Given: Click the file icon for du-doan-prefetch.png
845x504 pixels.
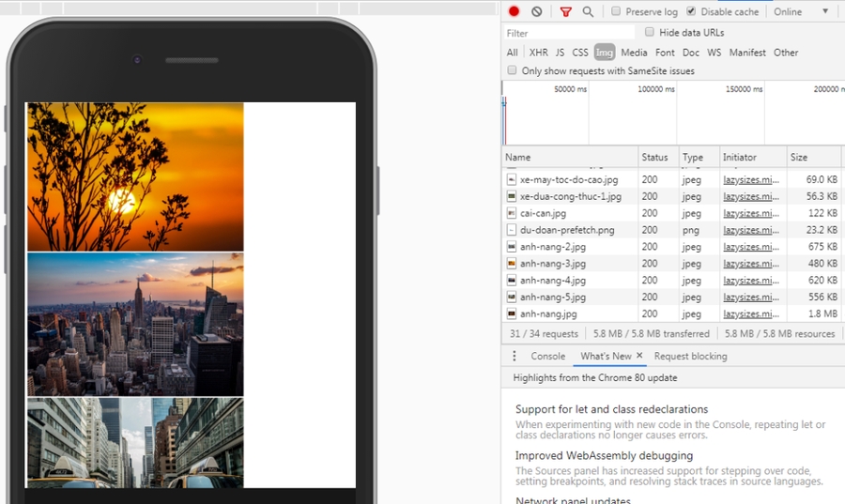Looking at the screenshot, I should point(512,230).
